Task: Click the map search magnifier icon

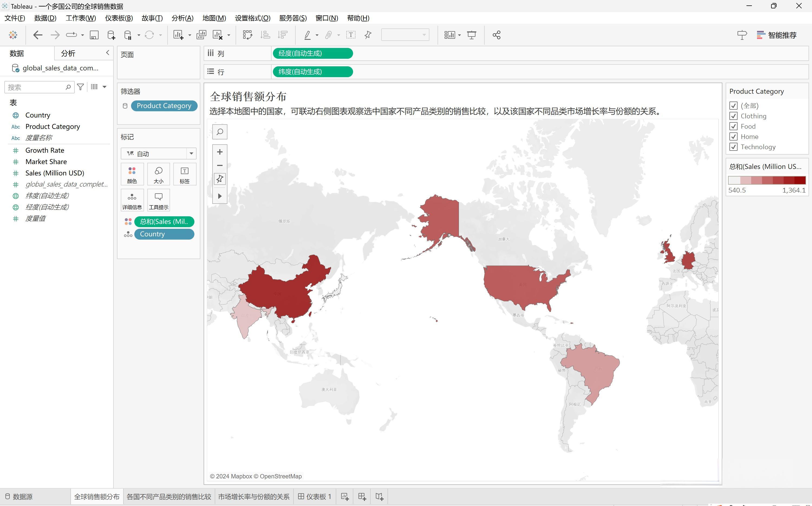Action: [220, 132]
